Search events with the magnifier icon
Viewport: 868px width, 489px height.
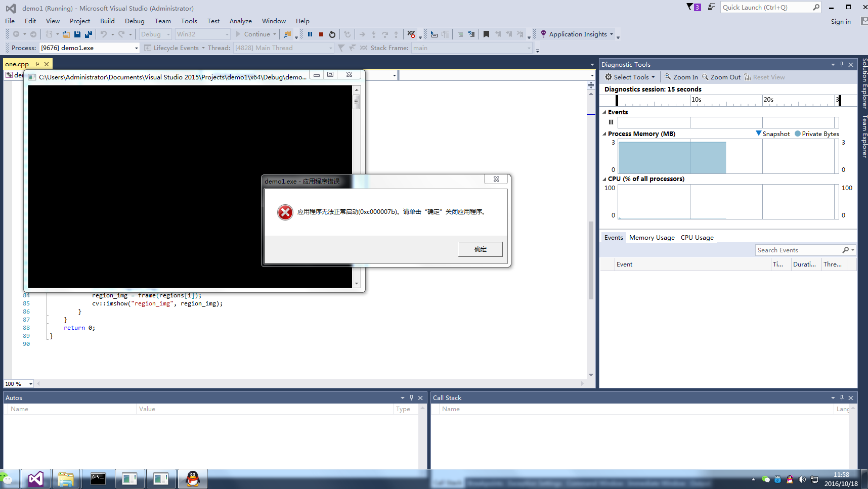click(x=845, y=250)
